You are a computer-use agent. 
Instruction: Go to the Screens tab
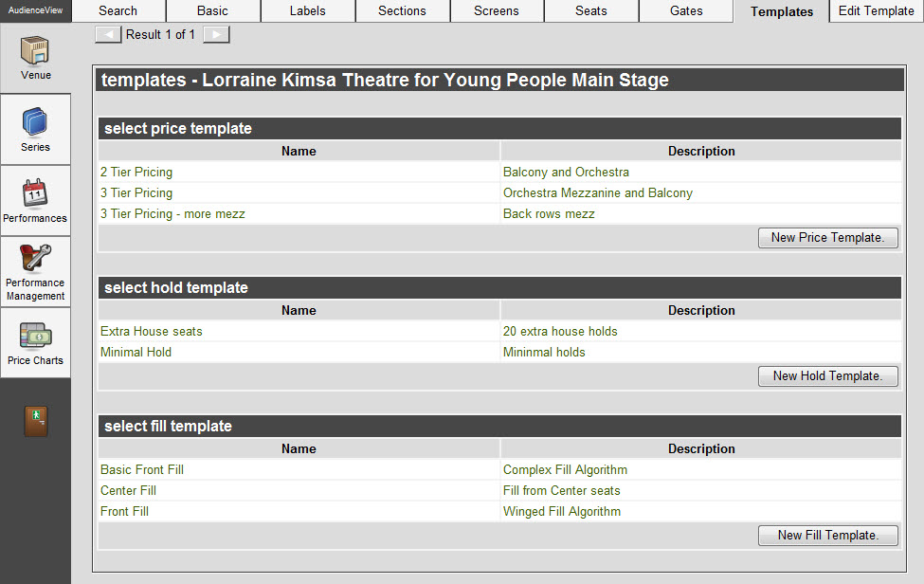click(497, 10)
